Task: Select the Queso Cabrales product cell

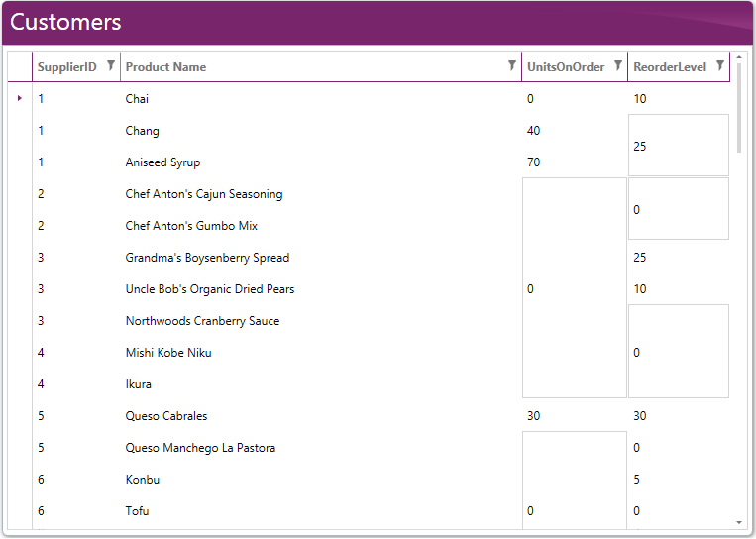Action: pyautogui.click(x=166, y=416)
